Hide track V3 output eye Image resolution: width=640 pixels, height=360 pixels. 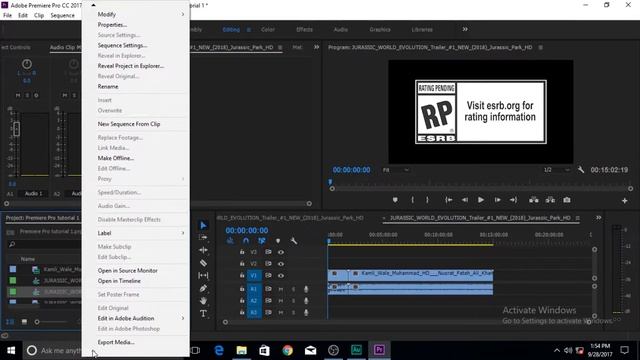[x=281, y=252]
